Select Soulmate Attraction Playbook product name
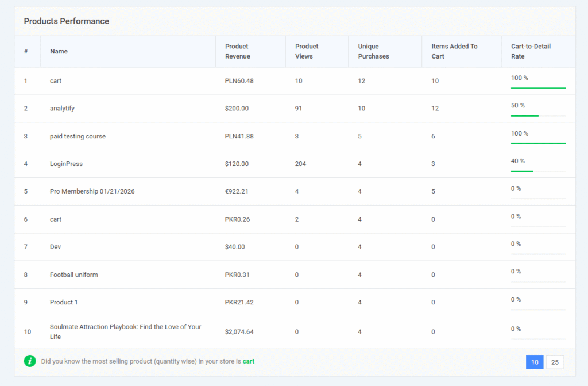This screenshot has width=588, height=386. (126, 331)
